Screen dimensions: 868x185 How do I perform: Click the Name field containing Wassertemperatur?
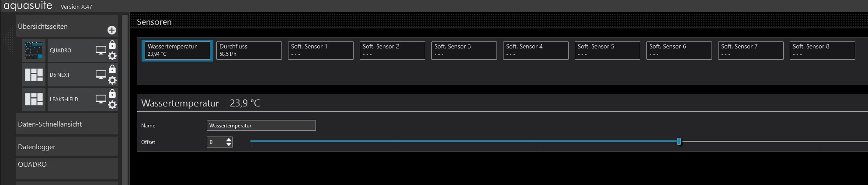pyautogui.click(x=261, y=126)
